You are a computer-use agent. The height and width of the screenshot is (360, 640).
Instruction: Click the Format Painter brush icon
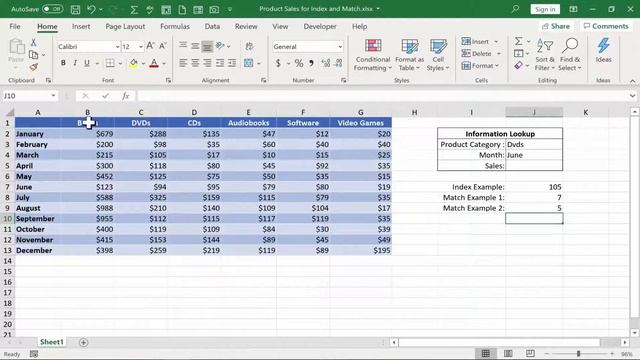click(33, 67)
